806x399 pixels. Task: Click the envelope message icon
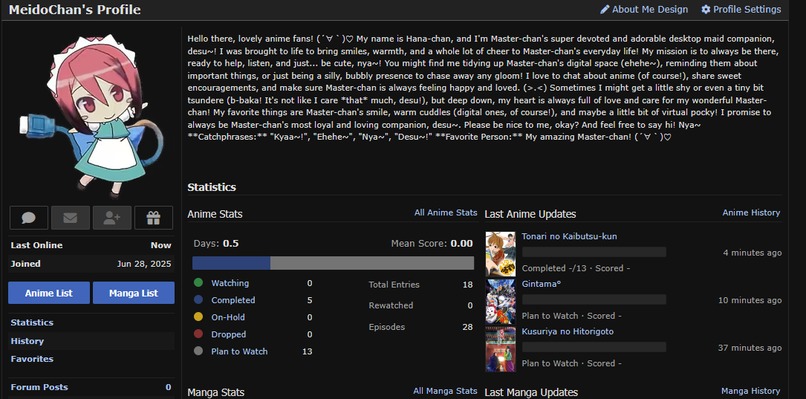point(70,218)
